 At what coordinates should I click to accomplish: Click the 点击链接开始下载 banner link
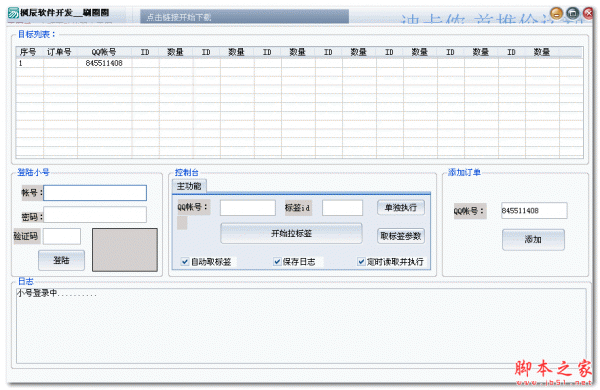point(244,17)
